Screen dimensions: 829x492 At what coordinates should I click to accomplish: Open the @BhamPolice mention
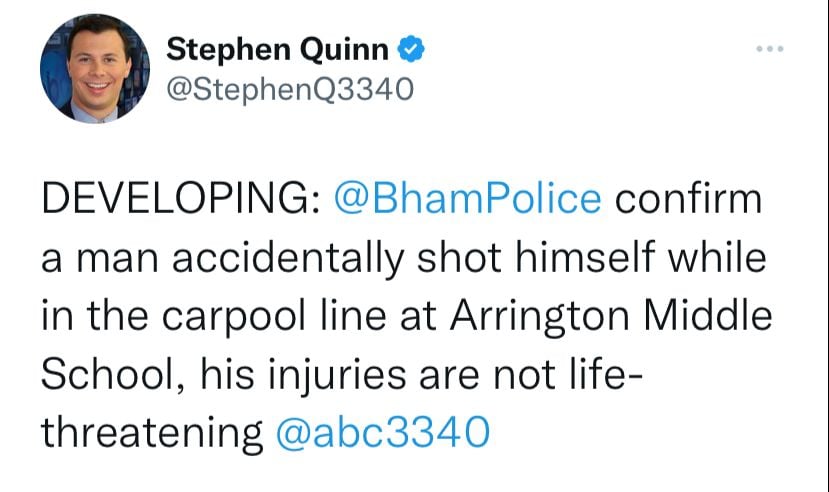[467, 199]
